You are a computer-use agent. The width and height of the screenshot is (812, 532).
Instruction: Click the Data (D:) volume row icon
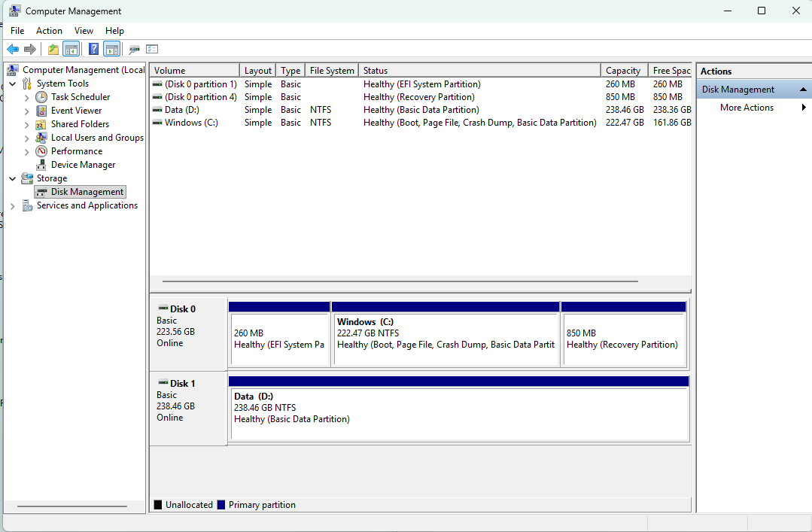157,110
